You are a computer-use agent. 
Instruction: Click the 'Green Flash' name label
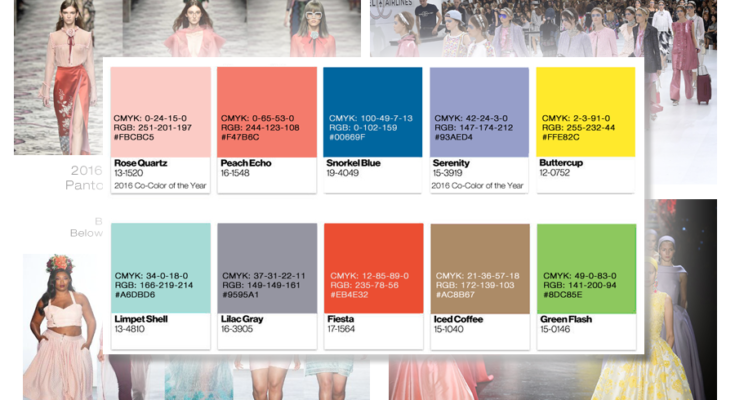pyautogui.click(x=566, y=319)
